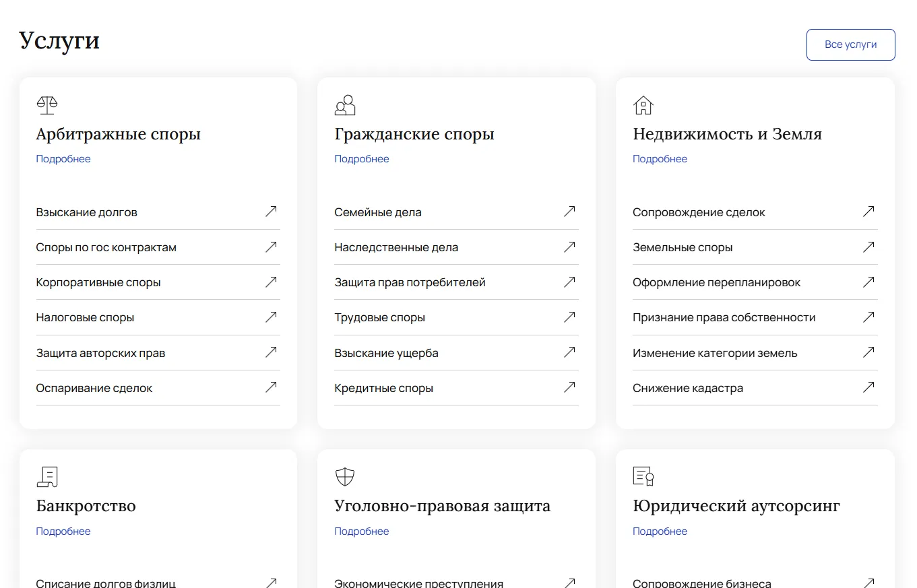Click the Гражданские споры heading

point(414,134)
